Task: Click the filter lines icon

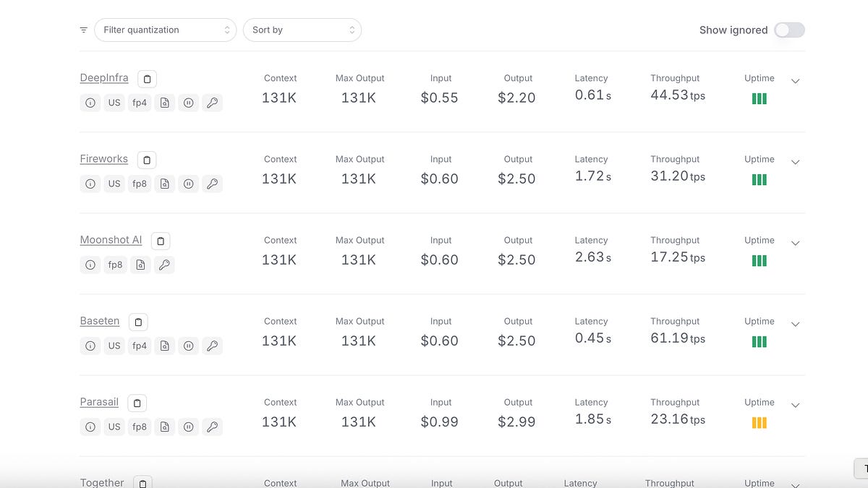Action: click(x=84, y=30)
